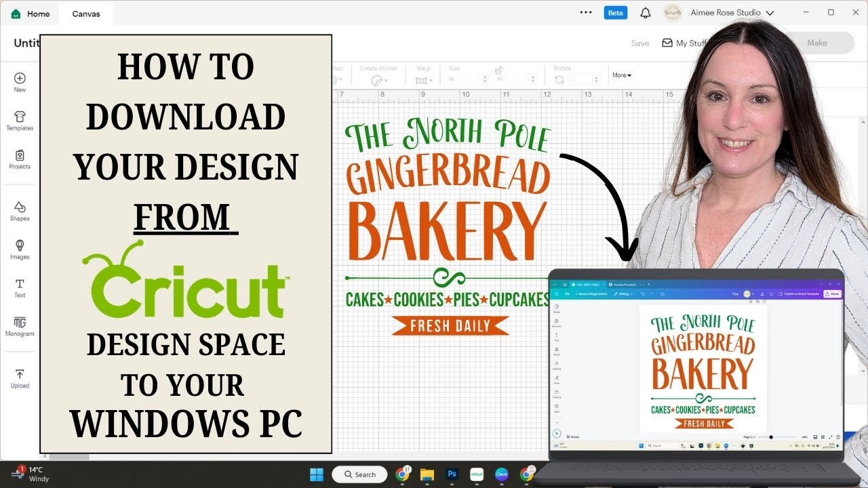
Task: Click the Cricut home logo icon
Action: [16, 14]
